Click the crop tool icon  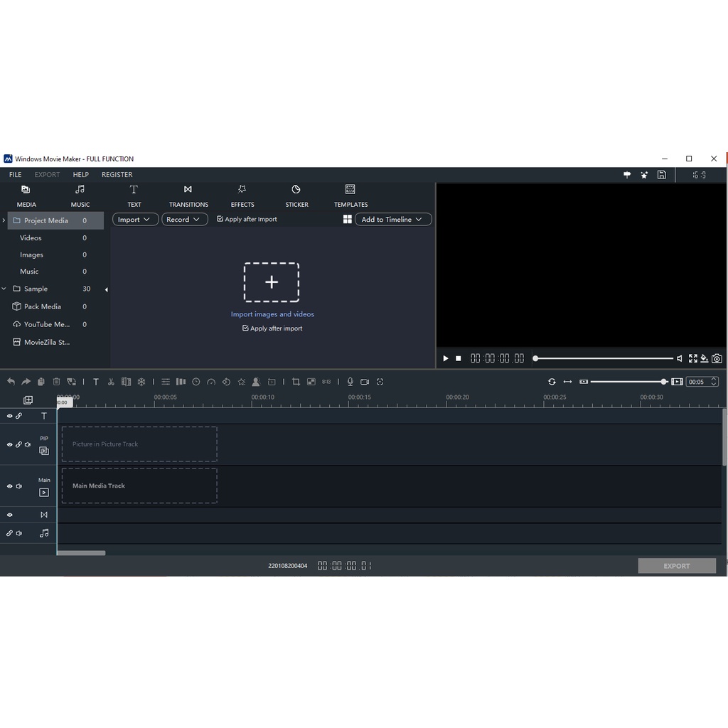(x=296, y=382)
